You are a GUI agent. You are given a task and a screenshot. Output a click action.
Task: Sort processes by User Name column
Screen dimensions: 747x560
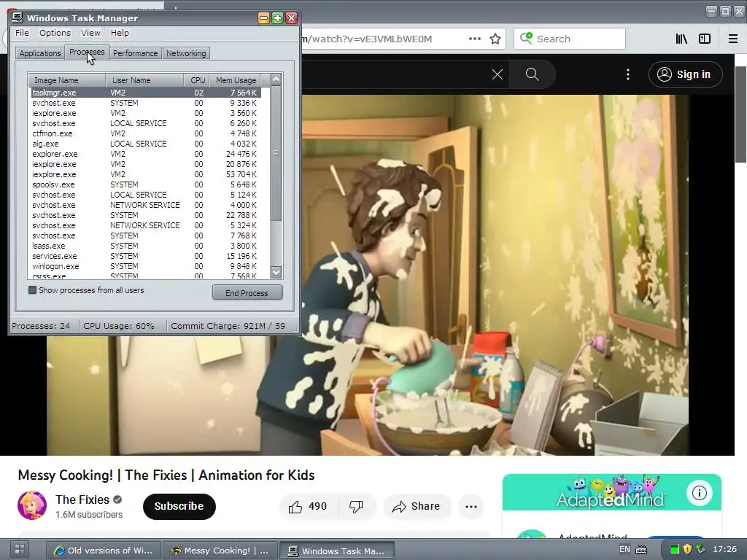pyautogui.click(x=145, y=80)
